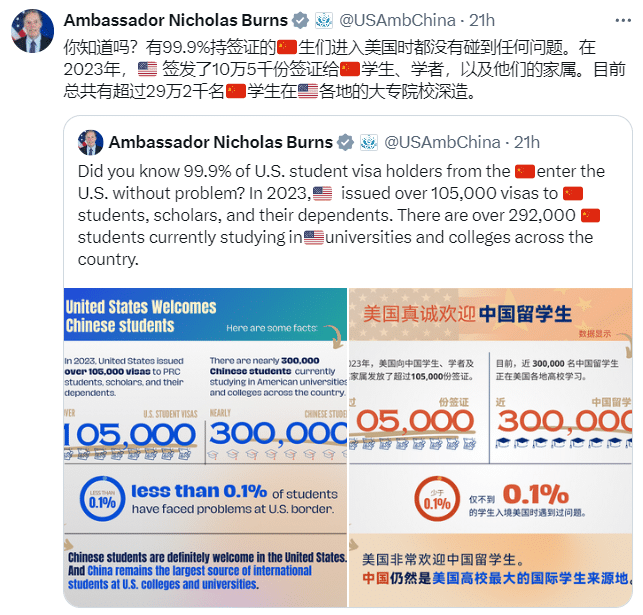Click Ambassador Nicholas Burns name on main tweet
This screenshot has width=643, height=615.
(x=176, y=20)
